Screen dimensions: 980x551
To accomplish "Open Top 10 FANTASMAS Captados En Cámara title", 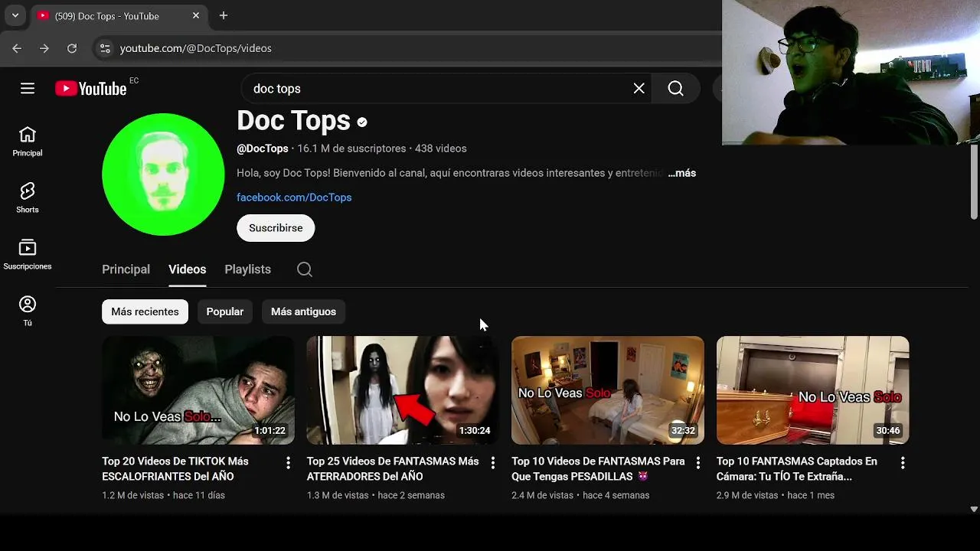I will pyautogui.click(x=797, y=469).
